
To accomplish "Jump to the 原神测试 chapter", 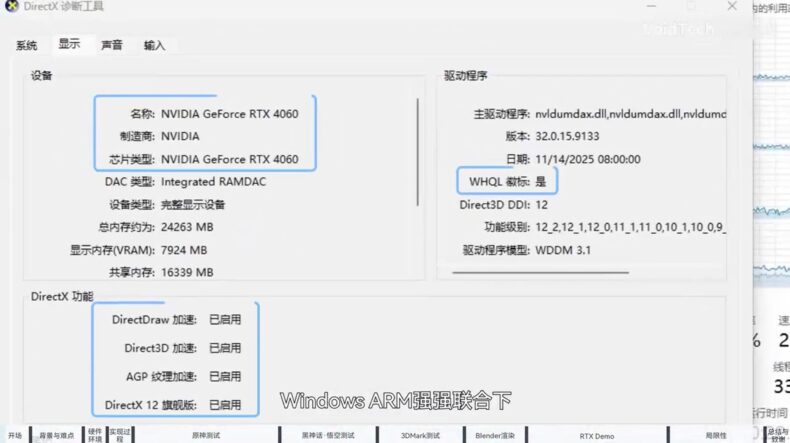I will point(206,435).
